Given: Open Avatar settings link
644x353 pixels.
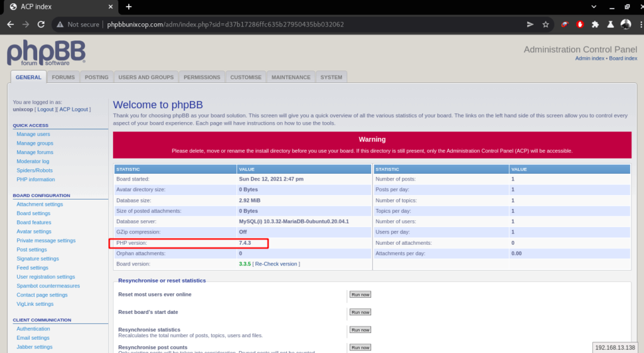Looking at the screenshot, I should coord(34,232).
